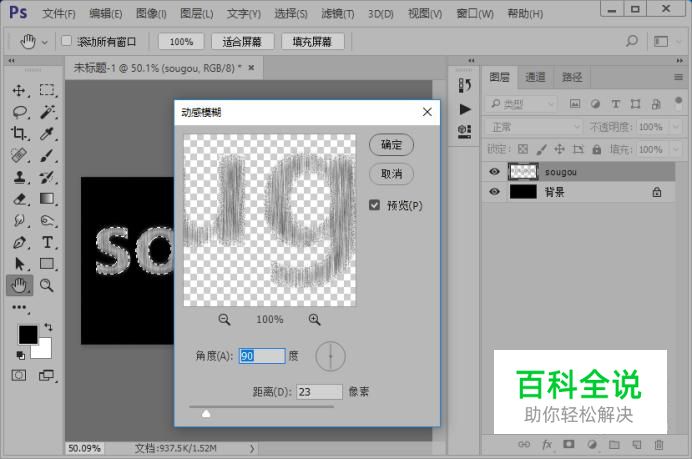Switch to the Paths tab

coord(572,77)
